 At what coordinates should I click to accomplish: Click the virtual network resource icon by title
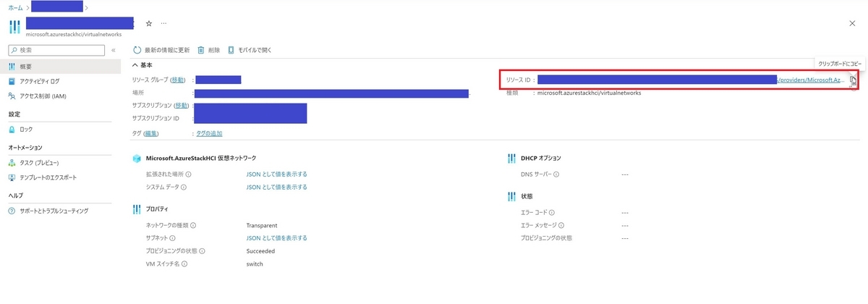pyautogui.click(x=14, y=27)
